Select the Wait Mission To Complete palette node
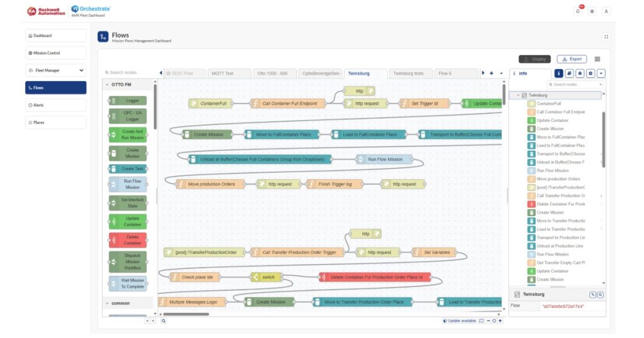 tap(128, 283)
